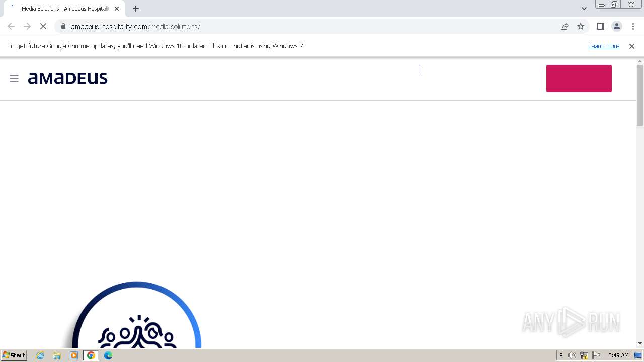Viewport: 644px width, 362px height.
Task: Click the show desktop button
Action: [x=638, y=355]
